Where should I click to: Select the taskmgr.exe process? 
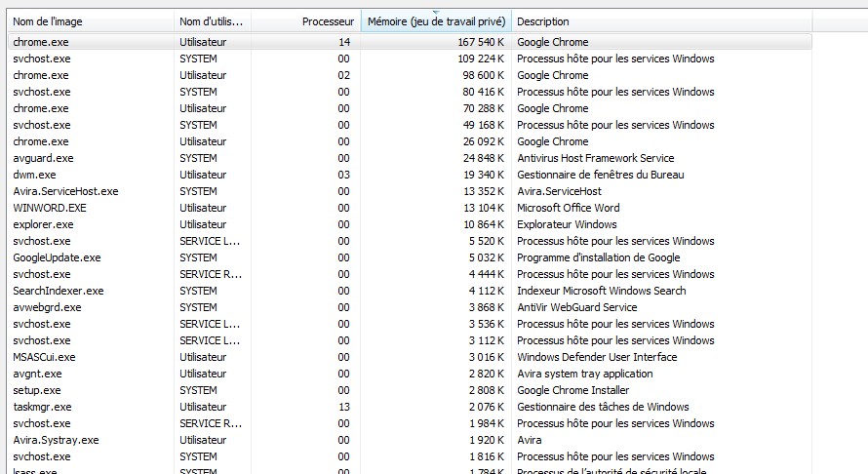tap(410, 407)
